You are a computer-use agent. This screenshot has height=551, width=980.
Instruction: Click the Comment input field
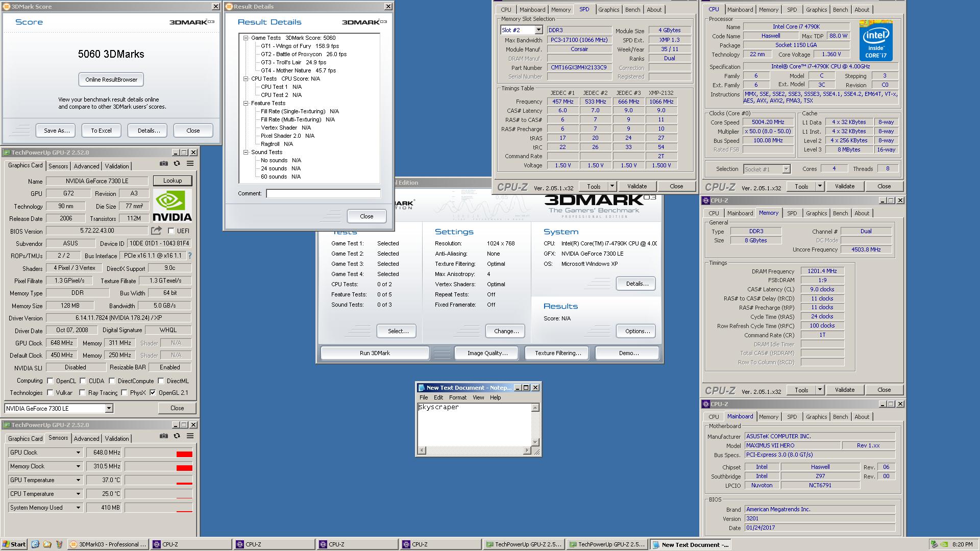[x=323, y=193]
